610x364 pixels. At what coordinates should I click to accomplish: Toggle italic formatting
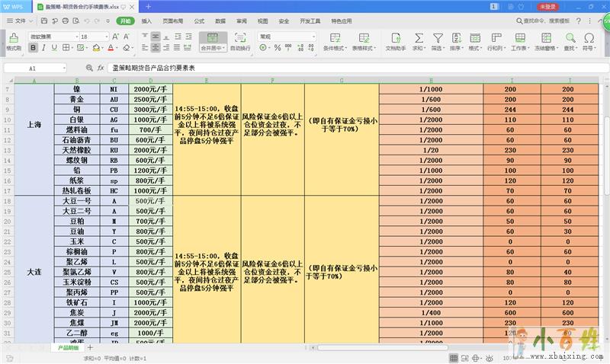[44, 48]
